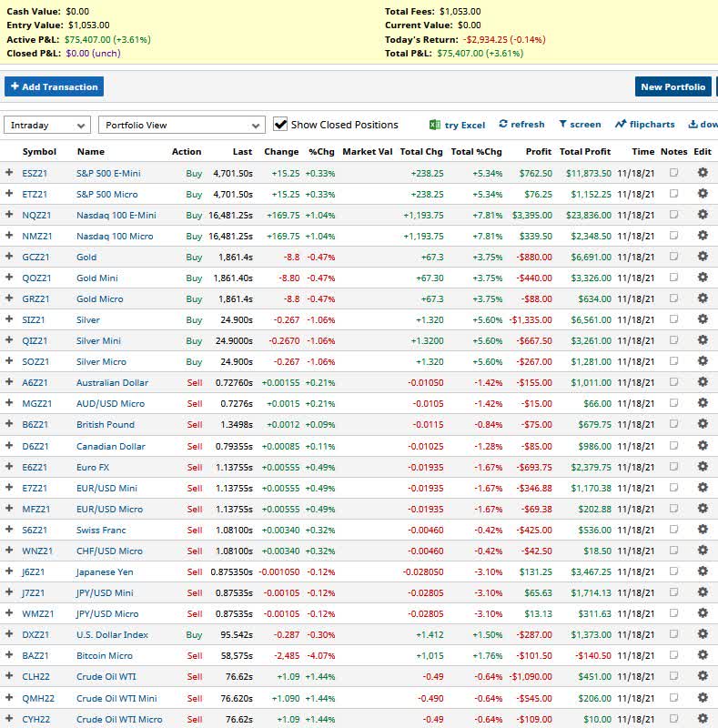The image size is (718, 728).
Task: Expand the ETZ21 row with plus icon
Action: [x=10, y=194]
